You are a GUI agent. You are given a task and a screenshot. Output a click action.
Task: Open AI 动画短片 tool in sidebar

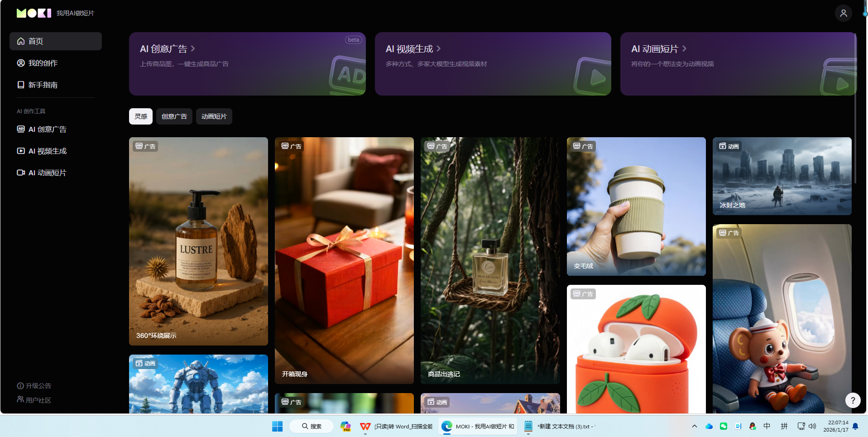pos(56,173)
